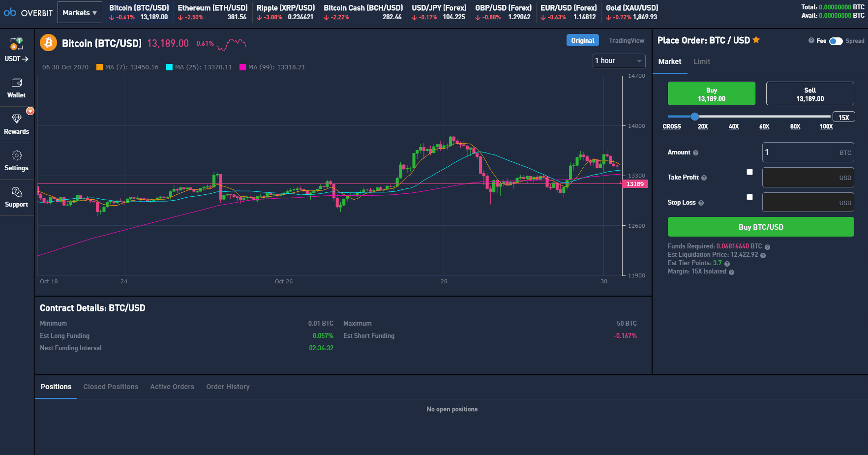The image size is (868, 455).
Task: Click the USDT switch icon in sidebar
Action: (17, 44)
